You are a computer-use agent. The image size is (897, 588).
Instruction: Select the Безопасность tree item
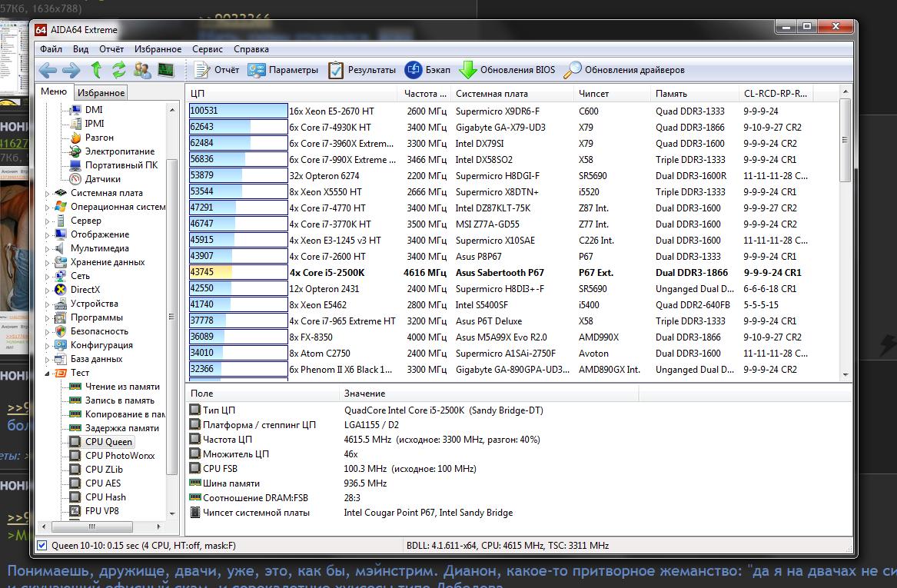tap(99, 331)
